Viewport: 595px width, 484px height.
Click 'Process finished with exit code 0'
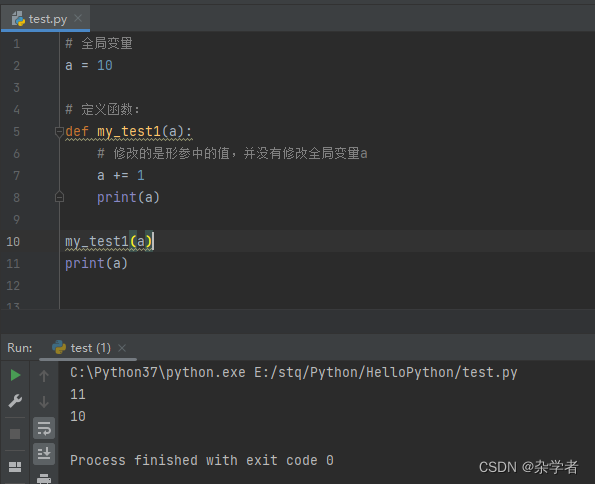click(202, 460)
